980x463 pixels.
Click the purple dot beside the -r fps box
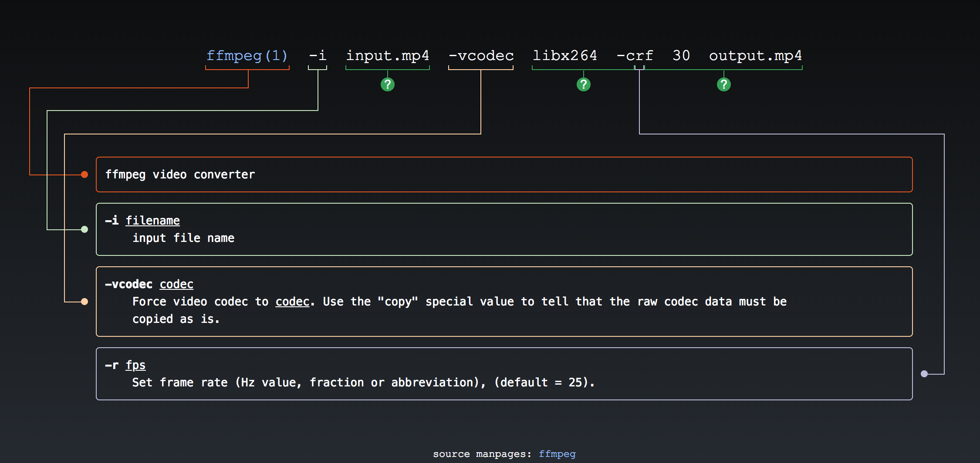click(924, 374)
